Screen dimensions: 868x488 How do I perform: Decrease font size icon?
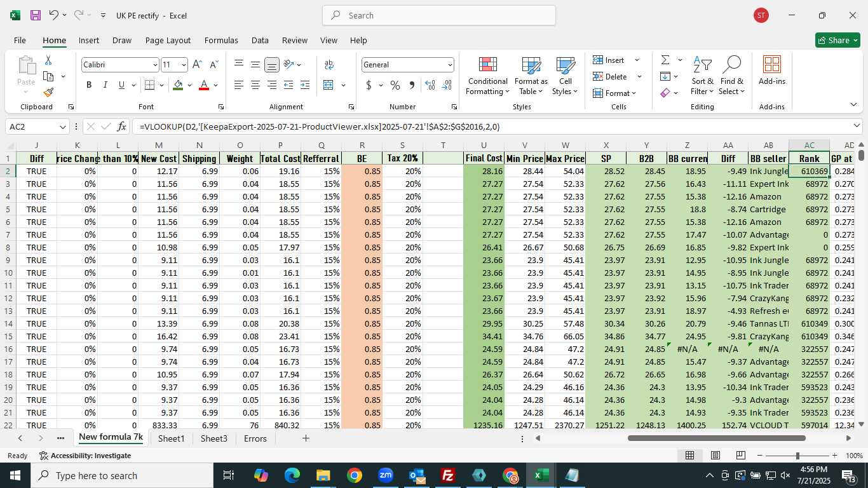pos(214,65)
